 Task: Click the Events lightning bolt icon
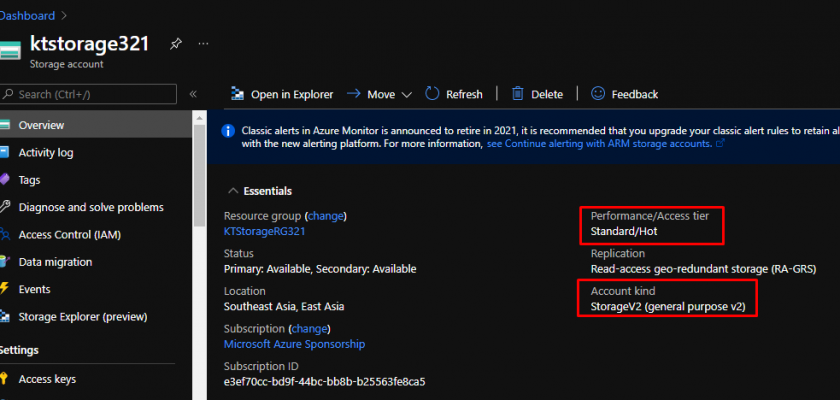4,289
